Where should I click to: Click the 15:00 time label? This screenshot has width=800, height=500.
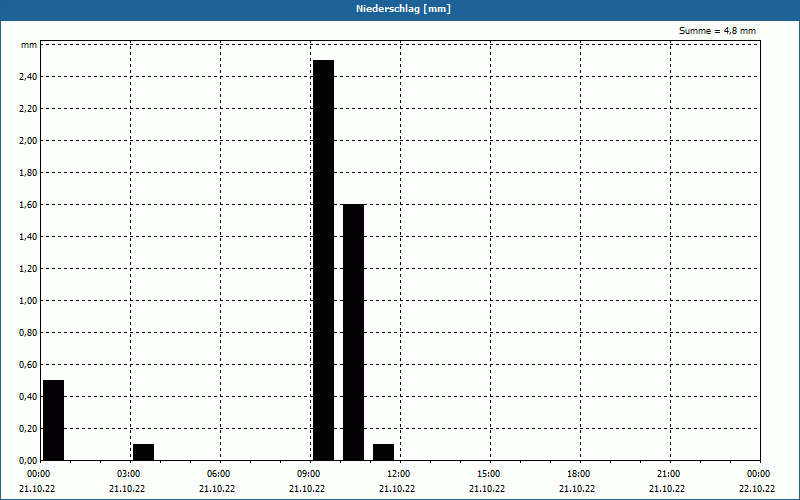(490, 474)
